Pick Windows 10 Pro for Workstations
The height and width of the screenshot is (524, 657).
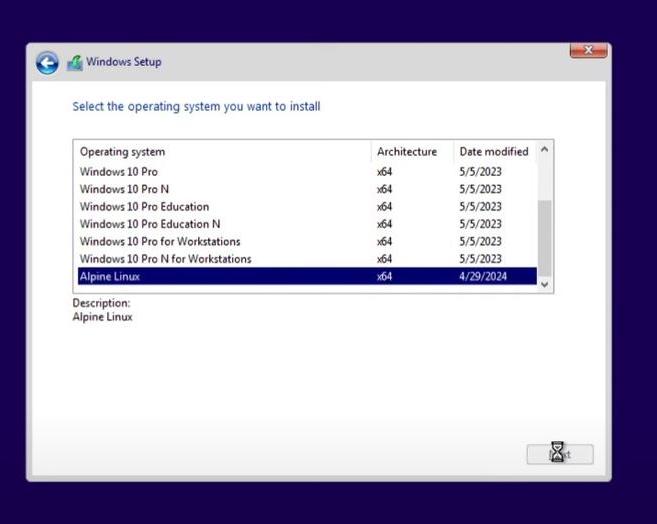coord(307,242)
